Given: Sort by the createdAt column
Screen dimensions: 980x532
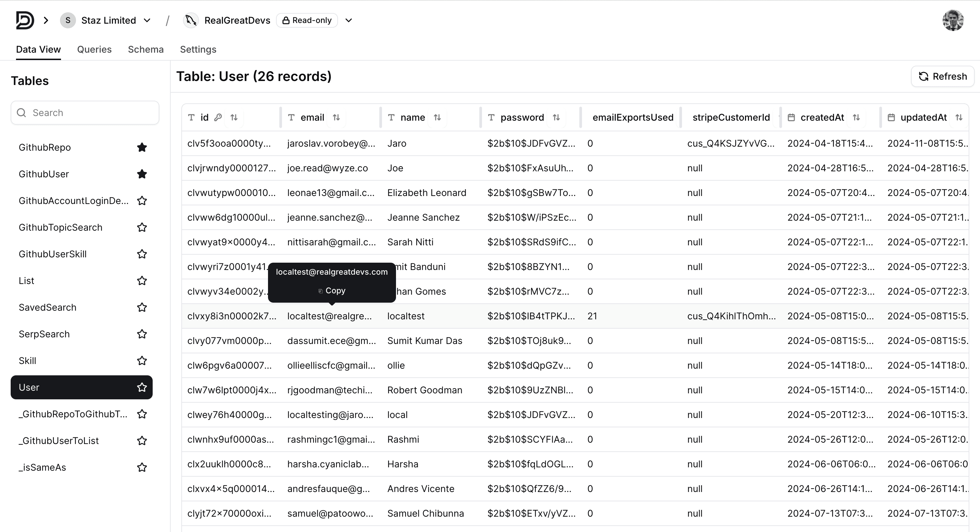Looking at the screenshot, I should [856, 118].
